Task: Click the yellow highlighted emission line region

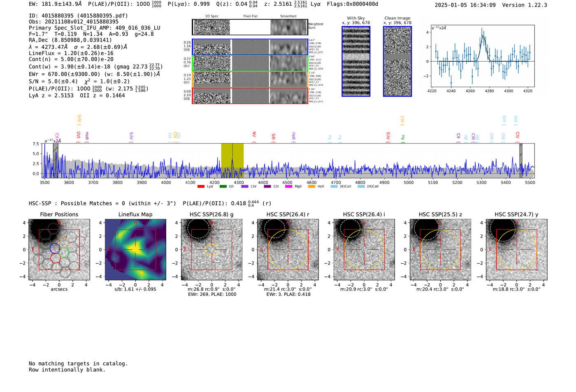Action: coord(232,160)
